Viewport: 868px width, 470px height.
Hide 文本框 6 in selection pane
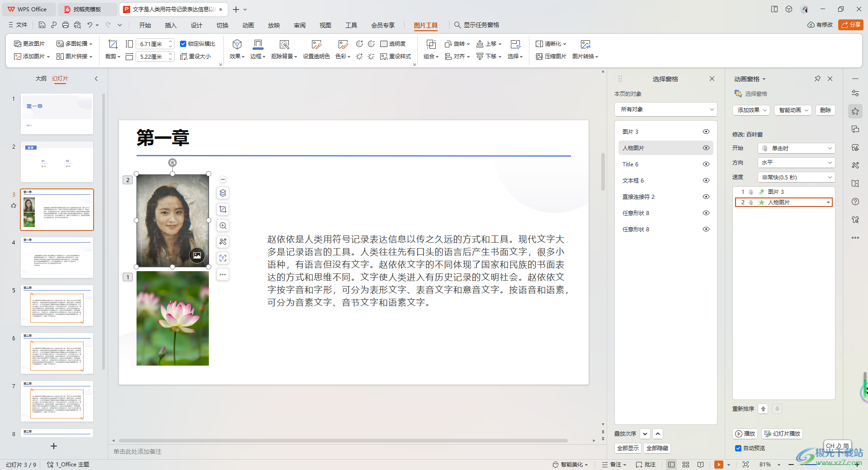[706, 180]
